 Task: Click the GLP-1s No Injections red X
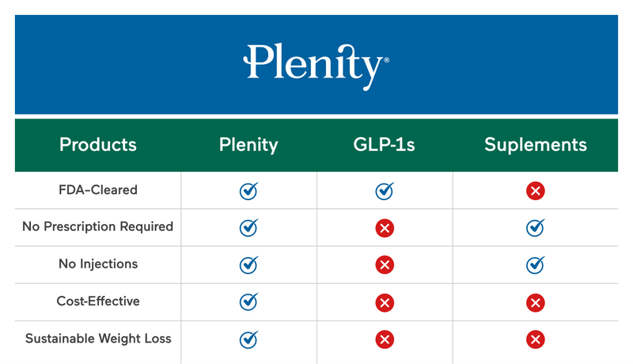(x=385, y=265)
